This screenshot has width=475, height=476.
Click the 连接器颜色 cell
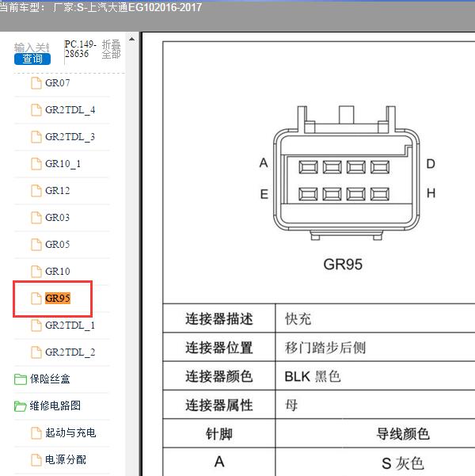(218, 376)
